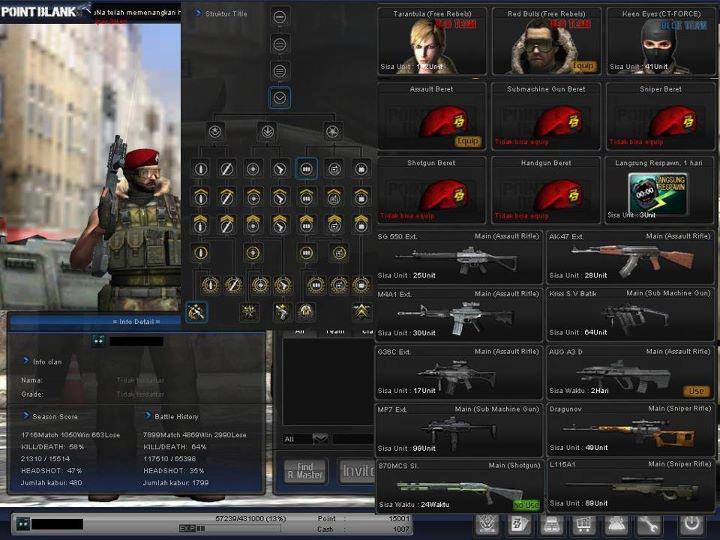Select the middle down-arrow branch title node
The width and height of the screenshot is (720, 540).
[x=267, y=132]
